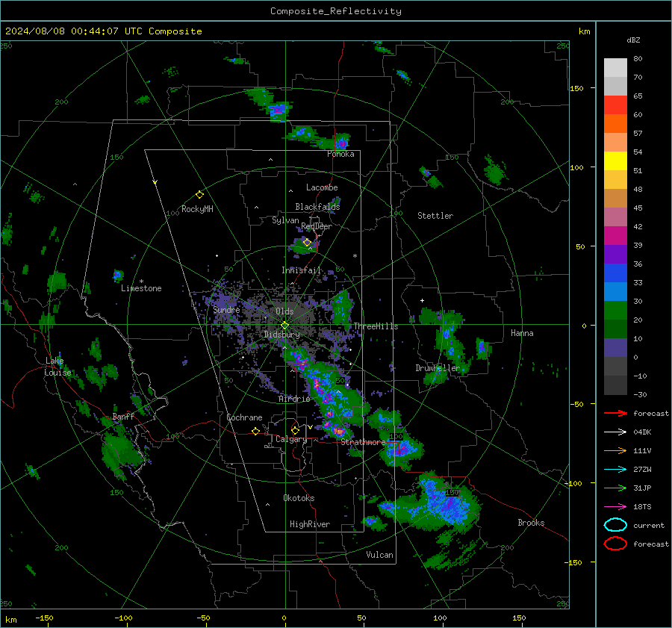
Task: Click the Stettler town label
Action: click(x=435, y=216)
